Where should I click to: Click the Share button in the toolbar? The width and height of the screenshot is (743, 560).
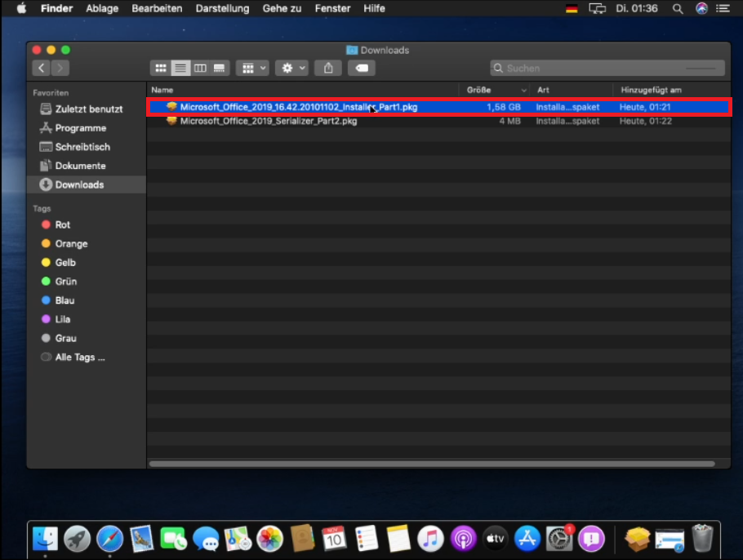pos(327,69)
